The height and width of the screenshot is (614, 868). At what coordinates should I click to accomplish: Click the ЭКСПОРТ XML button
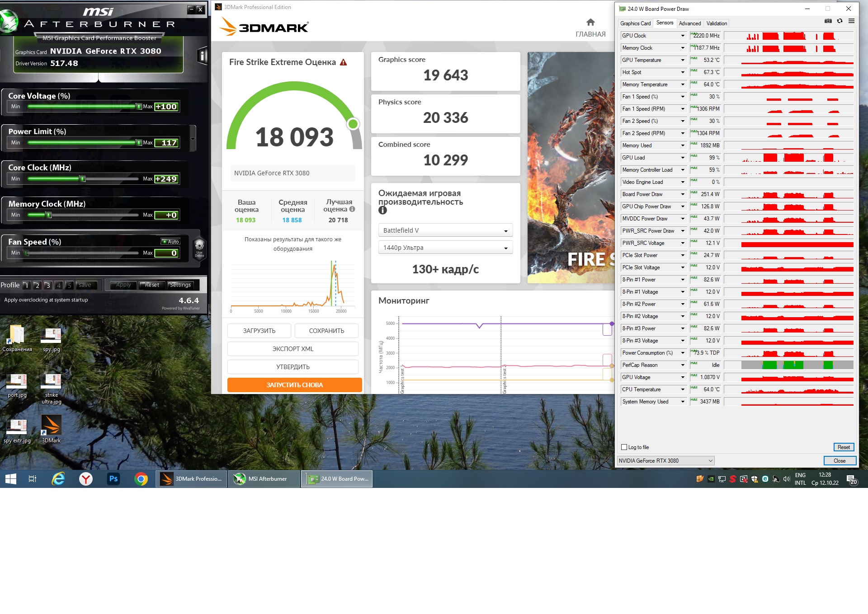[x=292, y=349]
